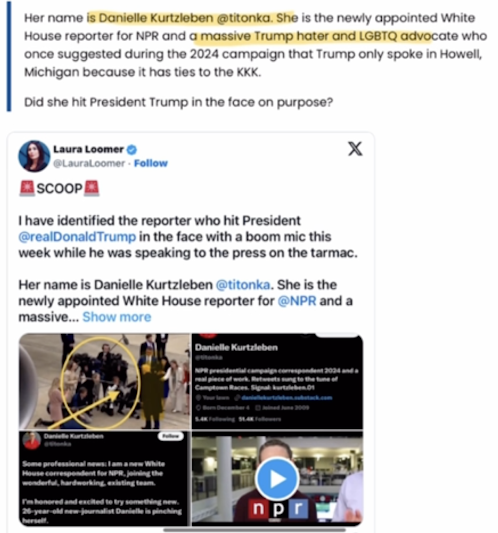Screen dimensions: 498x533
Task: Click Laura Loomer's profile avatar
Action: click(x=34, y=156)
